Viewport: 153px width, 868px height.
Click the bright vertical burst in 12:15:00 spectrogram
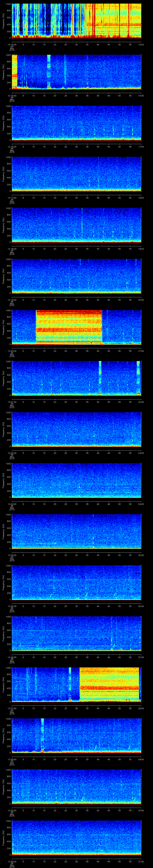(49, 72)
